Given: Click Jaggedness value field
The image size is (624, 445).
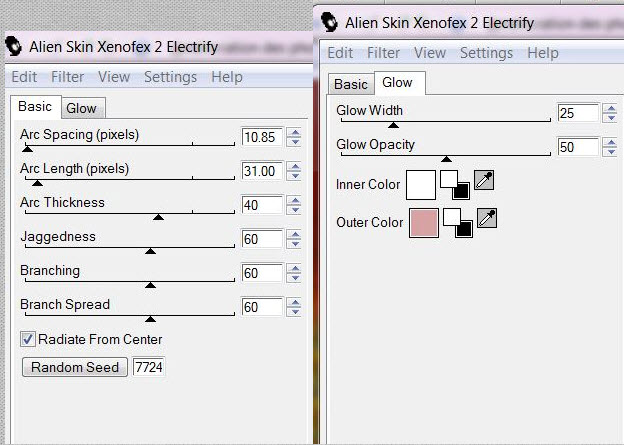Looking at the screenshot, I should coord(262,239).
